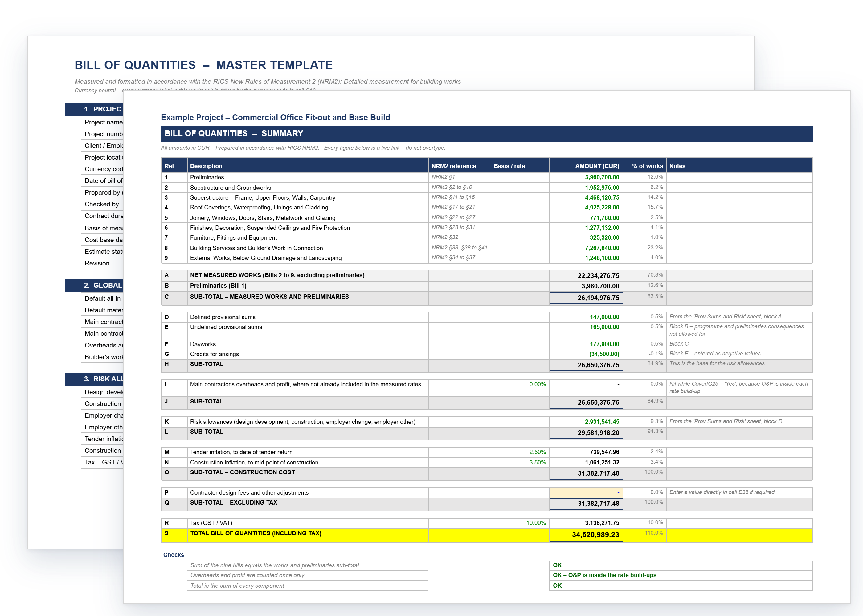Select the net measured works total 22,234,276.75

586,276
